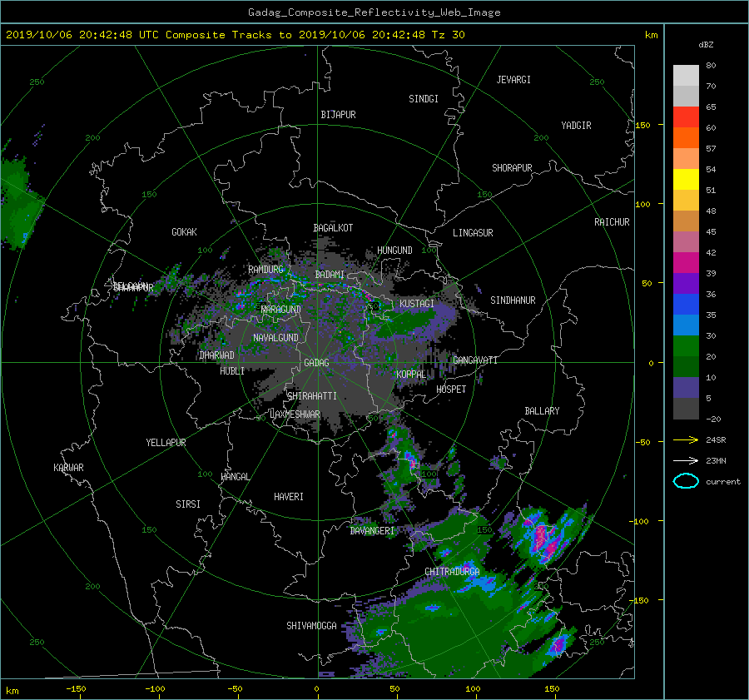Select the light blue 30 dBZ swatch
The width and height of the screenshot is (749, 700).
pos(686,325)
